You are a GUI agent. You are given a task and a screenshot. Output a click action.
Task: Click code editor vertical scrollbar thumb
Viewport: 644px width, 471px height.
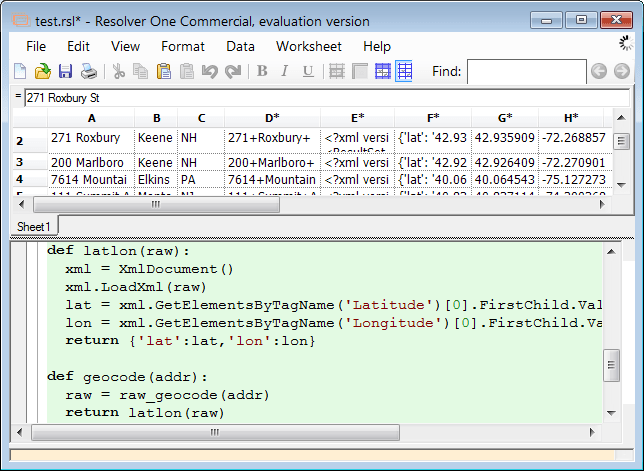(x=611, y=365)
